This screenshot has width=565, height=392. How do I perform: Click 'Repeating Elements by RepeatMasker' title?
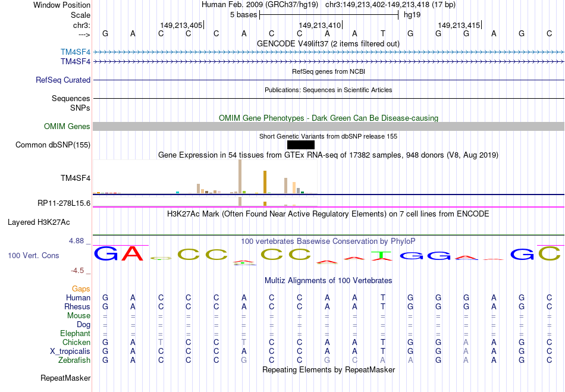(x=329, y=369)
